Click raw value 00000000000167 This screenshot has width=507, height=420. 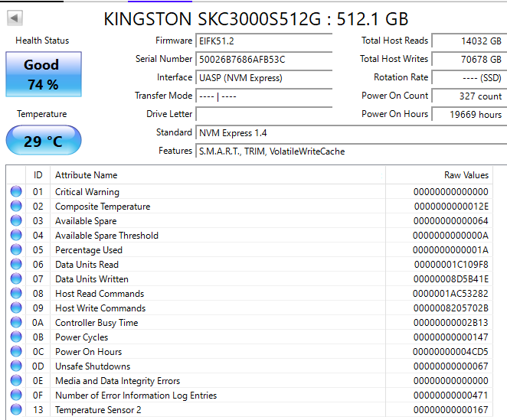pyautogui.click(x=451, y=410)
